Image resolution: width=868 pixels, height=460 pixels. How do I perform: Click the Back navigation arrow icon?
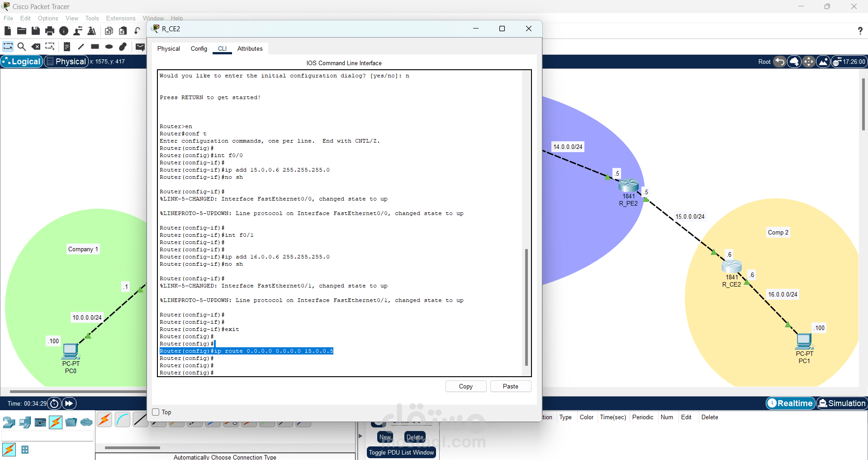[780, 62]
